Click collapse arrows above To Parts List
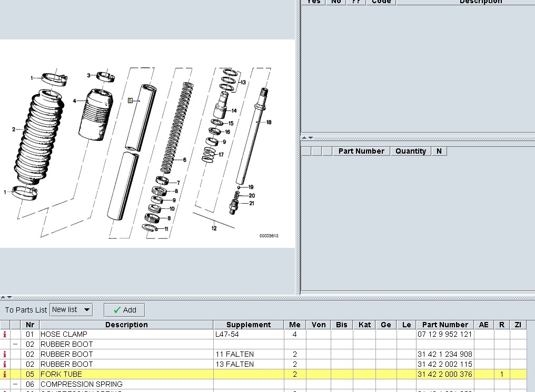535x392 pixels. [x=5, y=298]
